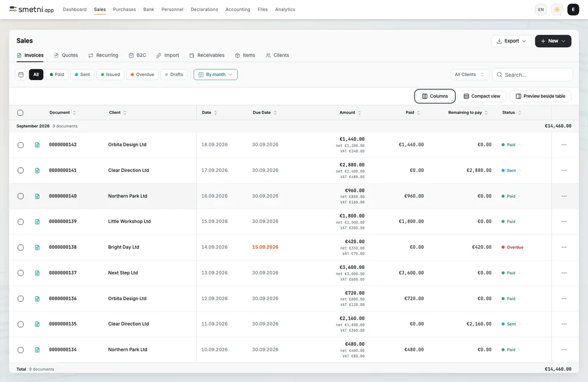Open document icon for invoice 0000000140
Viewport: 588px width, 382px height.
click(37, 196)
